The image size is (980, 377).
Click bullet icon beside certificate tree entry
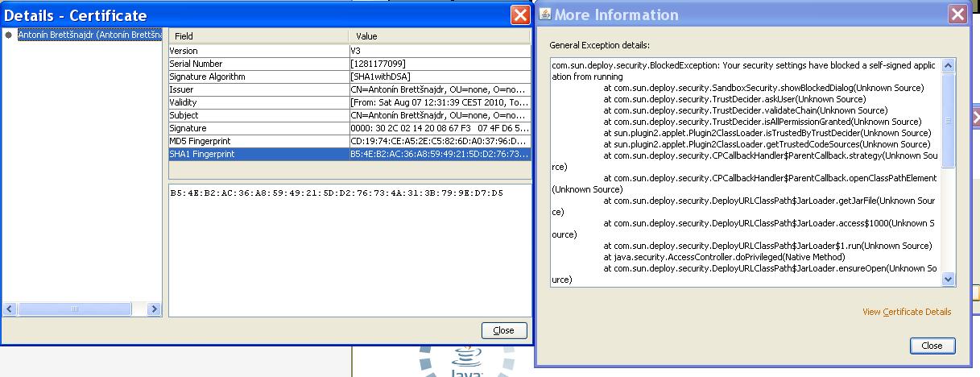point(9,35)
